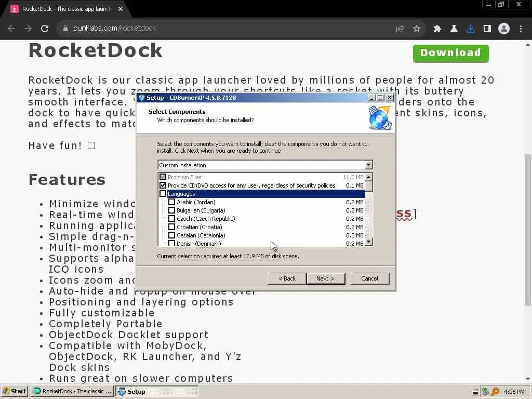Click the RocketDock page heading
The width and height of the screenshot is (532, 399).
96,50
